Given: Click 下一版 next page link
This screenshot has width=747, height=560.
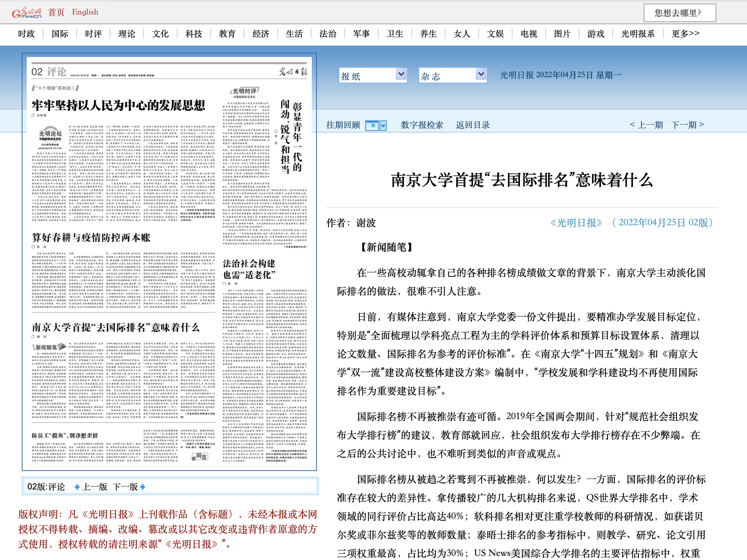Looking at the screenshot, I should 125,487.
